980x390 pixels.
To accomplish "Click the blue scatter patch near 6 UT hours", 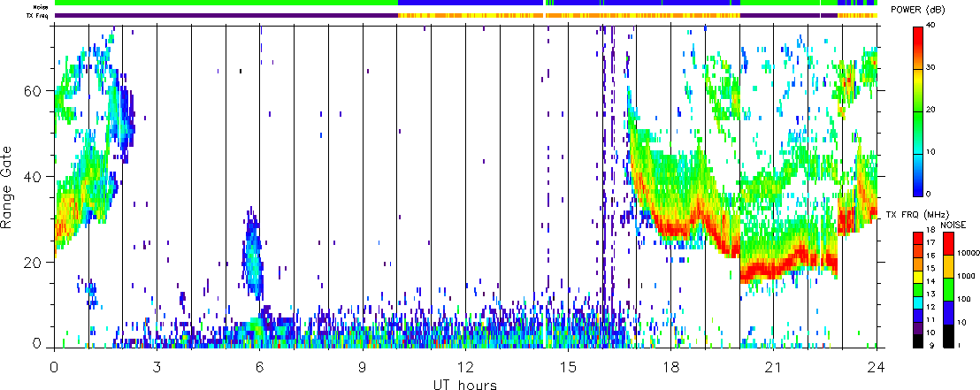I will (x=253, y=253).
